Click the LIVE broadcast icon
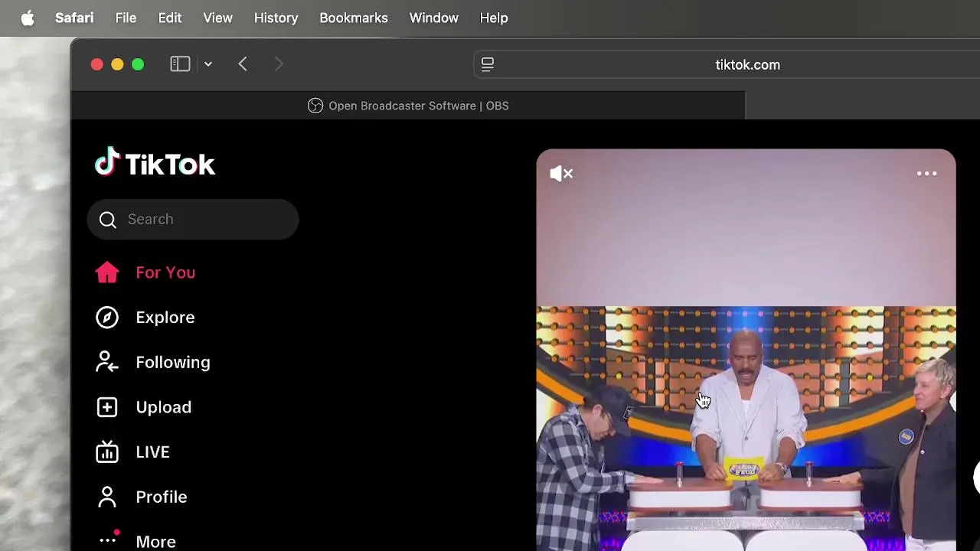 [107, 452]
